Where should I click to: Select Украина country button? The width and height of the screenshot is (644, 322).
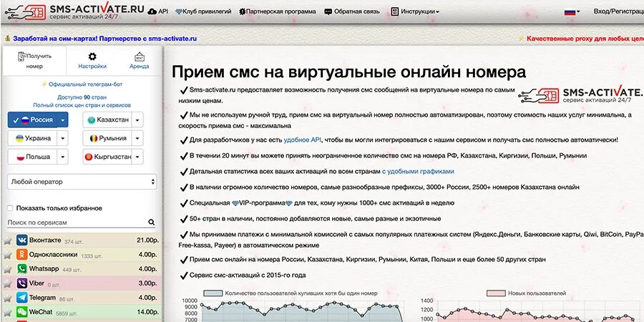click(x=32, y=138)
